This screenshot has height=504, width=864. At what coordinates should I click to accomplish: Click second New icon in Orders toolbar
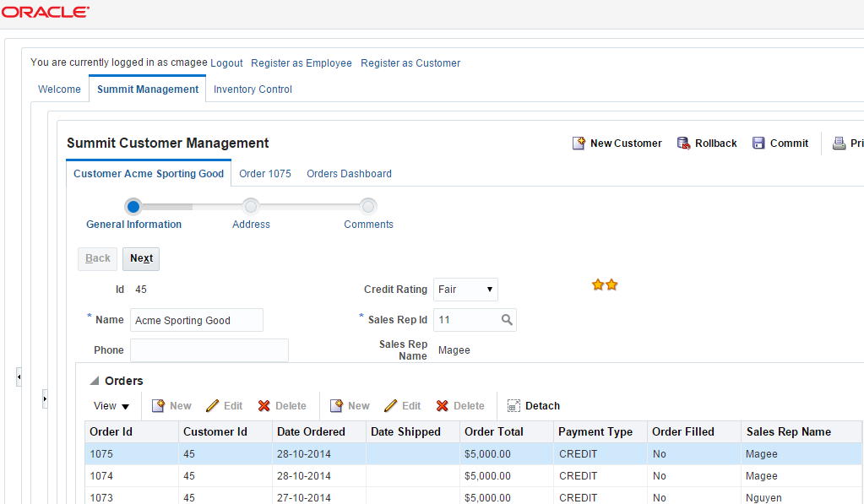click(x=336, y=406)
